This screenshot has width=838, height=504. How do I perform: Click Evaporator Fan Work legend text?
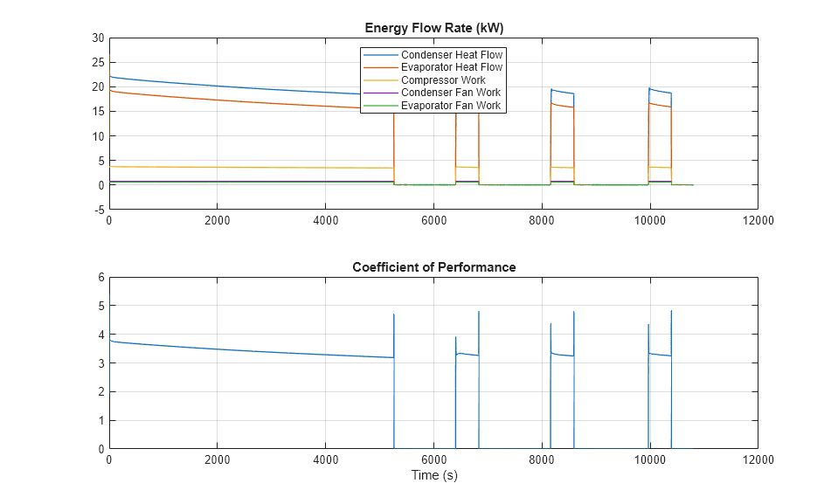click(x=451, y=106)
